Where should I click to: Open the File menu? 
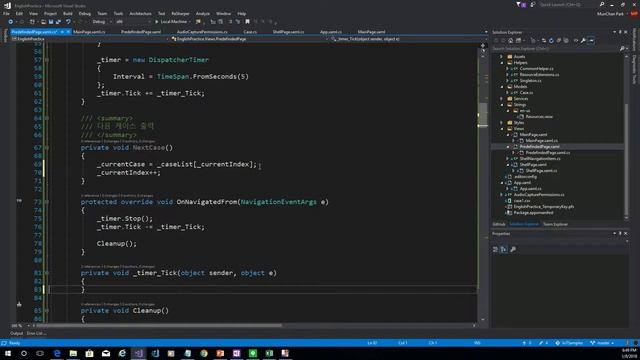pyautogui.click(x=6, y=13)
